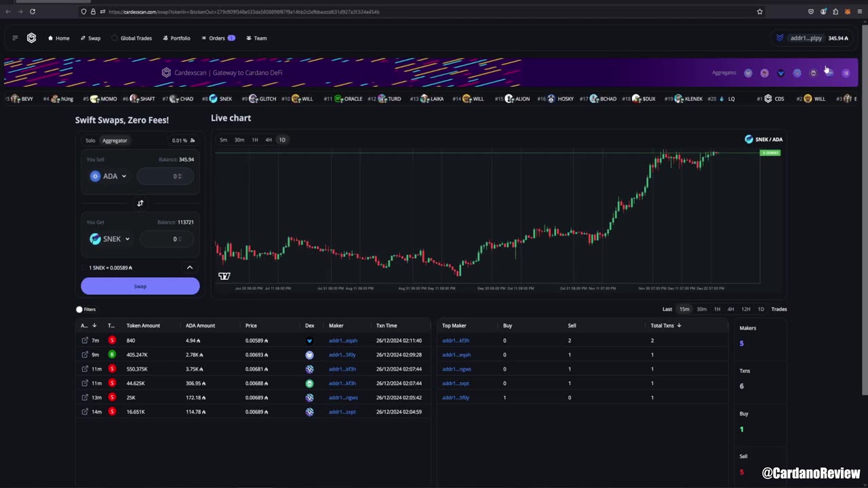This screenshot has height=488, width=868.
Task: Open the browser application menu
Action: (860, 12)
